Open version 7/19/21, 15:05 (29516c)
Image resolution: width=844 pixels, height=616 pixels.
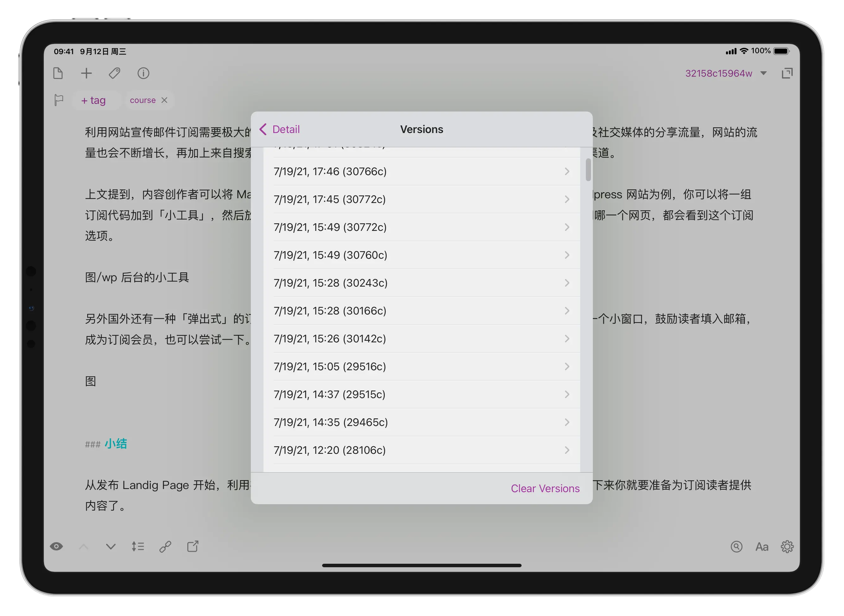pyautogui.click(x=422, y=366)
